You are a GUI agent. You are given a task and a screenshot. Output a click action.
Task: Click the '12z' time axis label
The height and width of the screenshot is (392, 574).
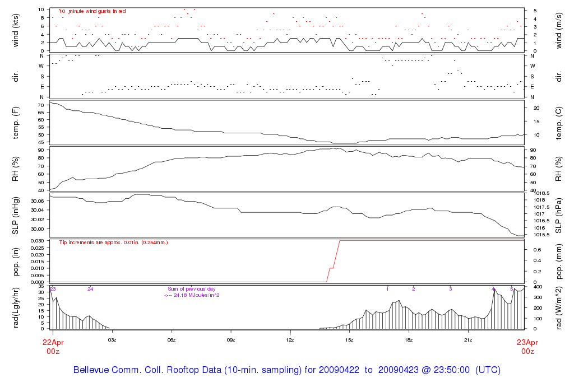[x=290, y=340]
